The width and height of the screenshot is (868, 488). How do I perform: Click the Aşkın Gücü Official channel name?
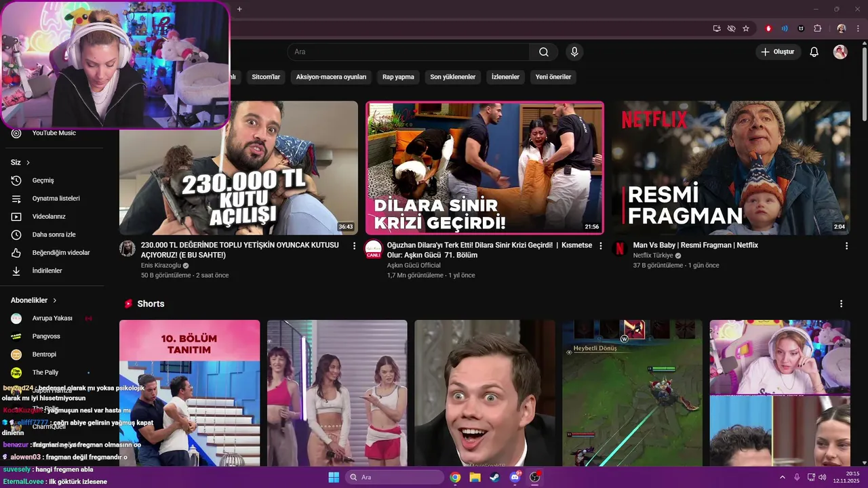tap(414, 266)
